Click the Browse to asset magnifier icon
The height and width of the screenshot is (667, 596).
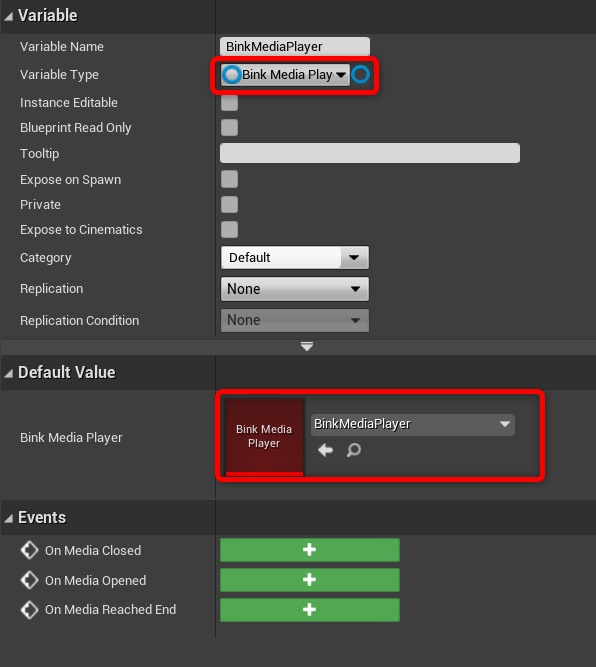click(x=354, y=450)
